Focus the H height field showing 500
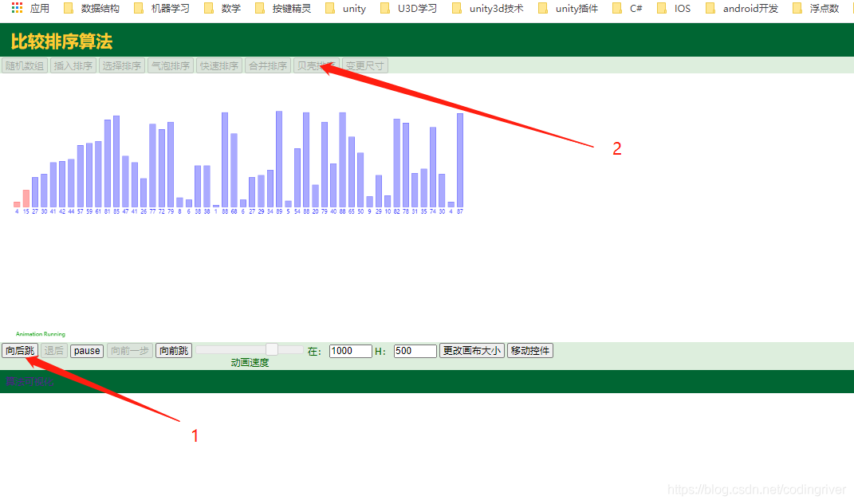Image resolution: width=854 pixels, height=504 pixels. [415, 351]
